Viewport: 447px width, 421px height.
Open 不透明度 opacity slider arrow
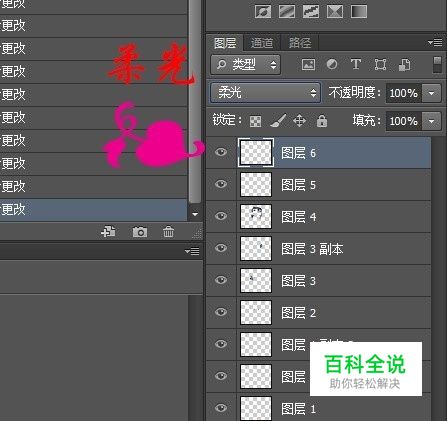[x=431, y=93]
